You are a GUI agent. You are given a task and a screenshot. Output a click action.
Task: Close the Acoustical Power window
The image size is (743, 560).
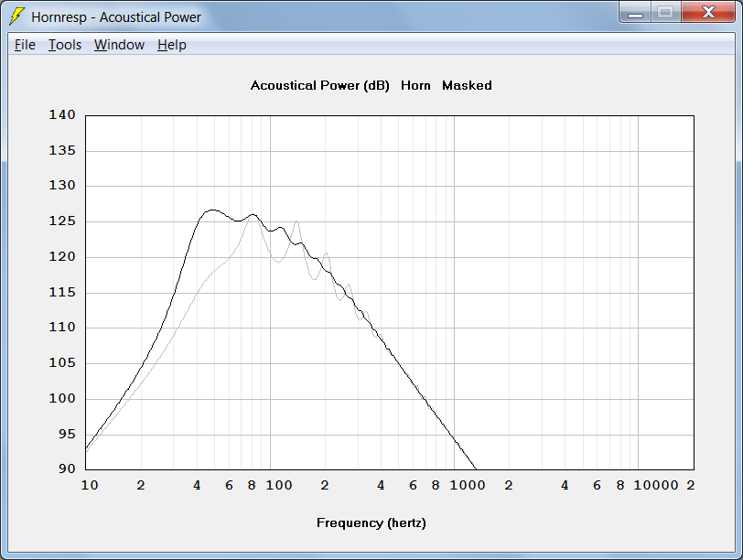[708, 12]
